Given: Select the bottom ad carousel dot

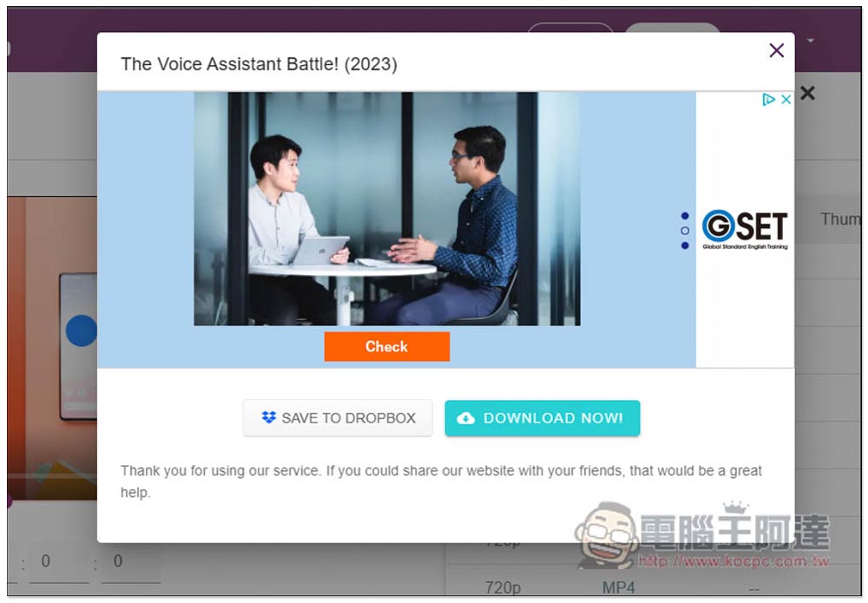Looking at the screenshot, I should tap(685, 245).
